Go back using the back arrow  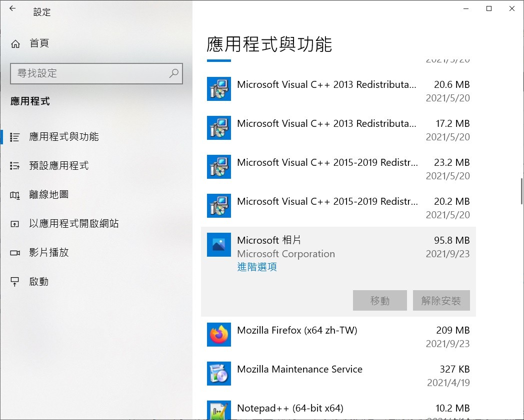(12, 8)
